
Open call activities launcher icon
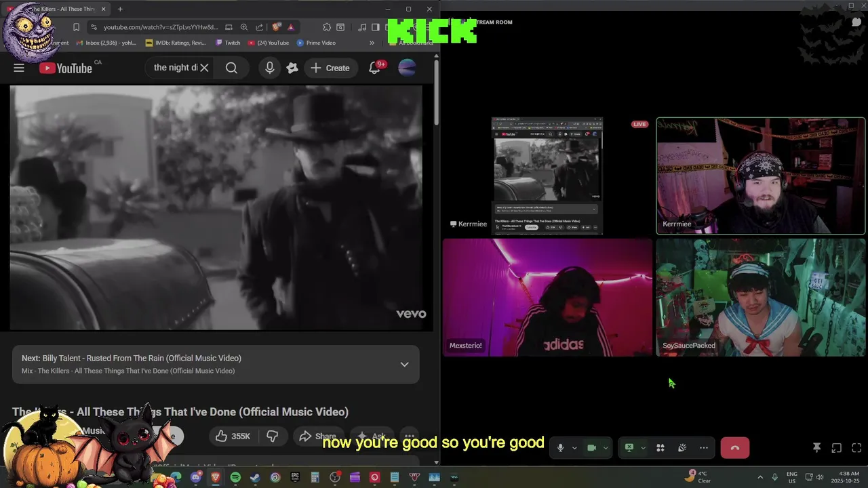[660, 448]
